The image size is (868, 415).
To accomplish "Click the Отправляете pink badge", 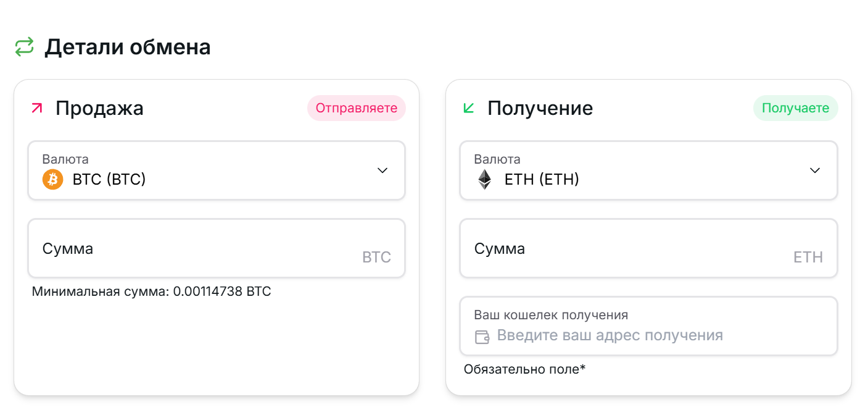I will (356, 107).
